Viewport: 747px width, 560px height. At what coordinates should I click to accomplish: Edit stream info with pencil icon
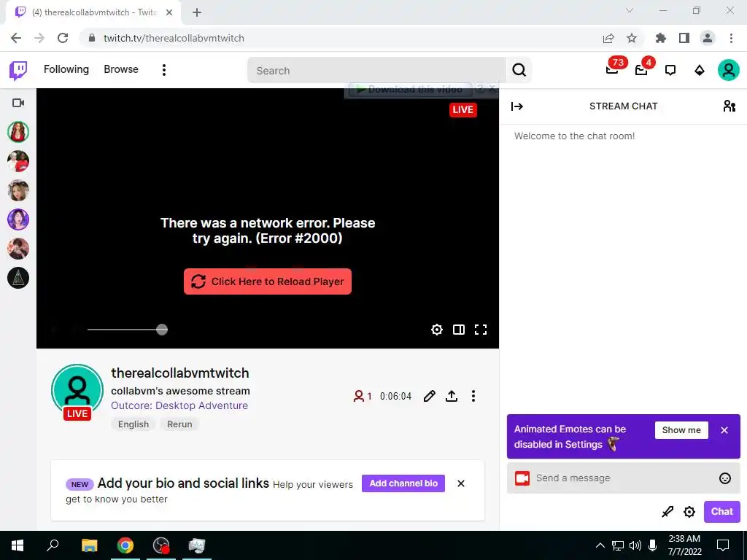coord(429,396)
